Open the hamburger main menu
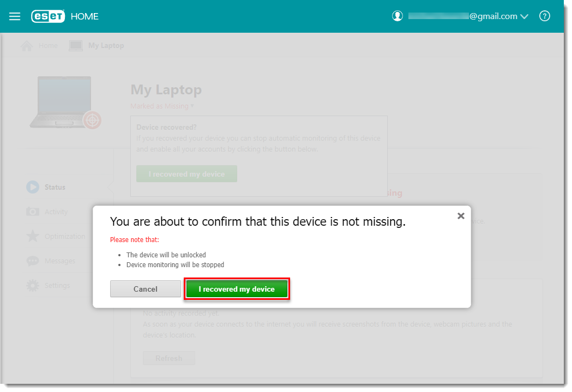Viewport: 572px width, 392px height. [15, 16]
